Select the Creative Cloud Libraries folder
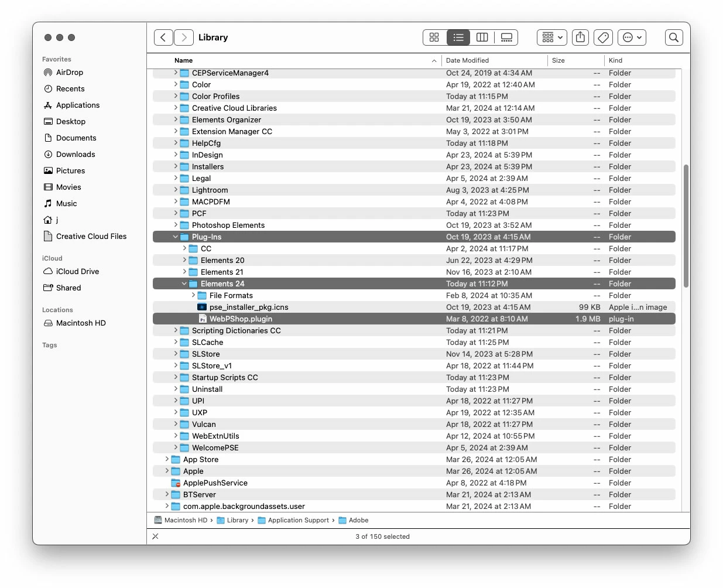Screen dimensions: 723x588 tap(414, 108)
